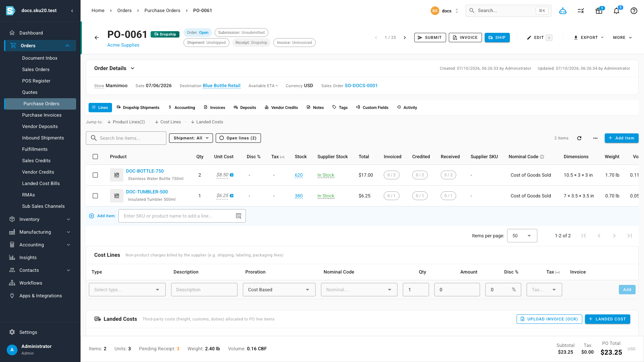
Task: Click the SUBMIT button
Action: point(430,38)
